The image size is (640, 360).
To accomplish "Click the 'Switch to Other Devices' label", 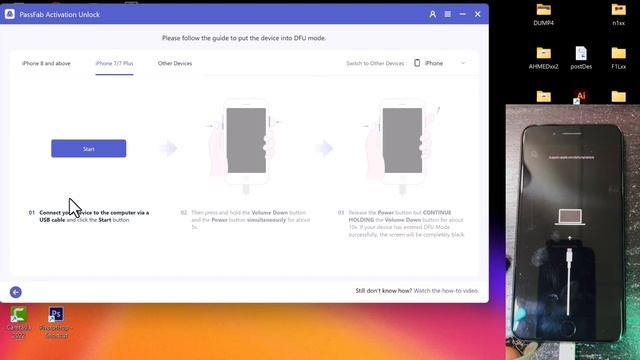I will (375, 63).
